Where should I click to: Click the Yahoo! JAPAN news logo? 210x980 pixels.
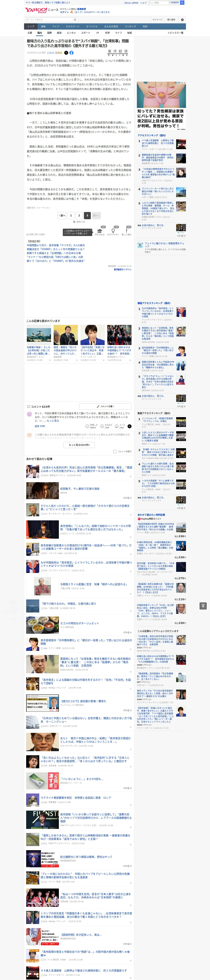42,10
